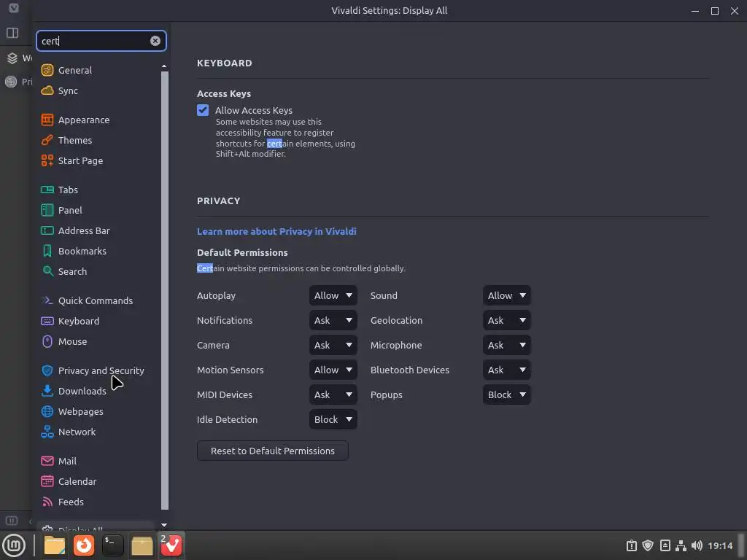Click the network tray icon
This screenshot has height=560, width=747.
point(681,545)
